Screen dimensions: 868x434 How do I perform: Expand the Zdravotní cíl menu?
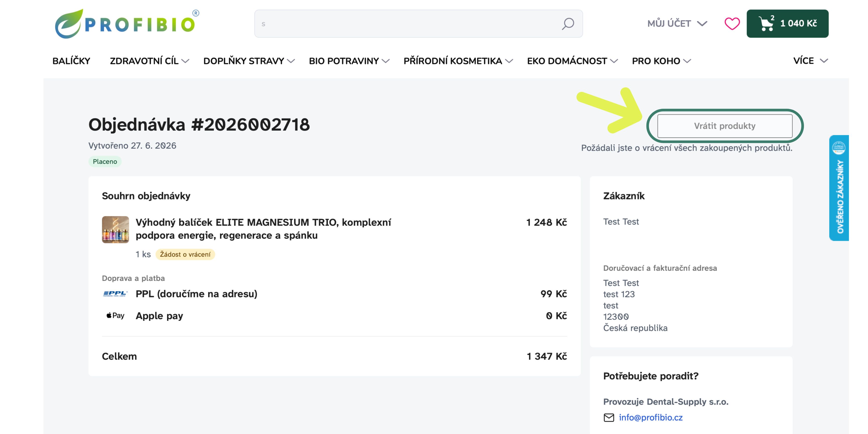pyautogui.click(x=149, y=61)
